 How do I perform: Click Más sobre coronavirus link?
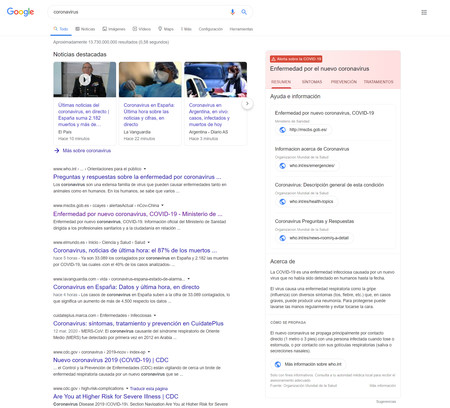[x=87, y=151]
